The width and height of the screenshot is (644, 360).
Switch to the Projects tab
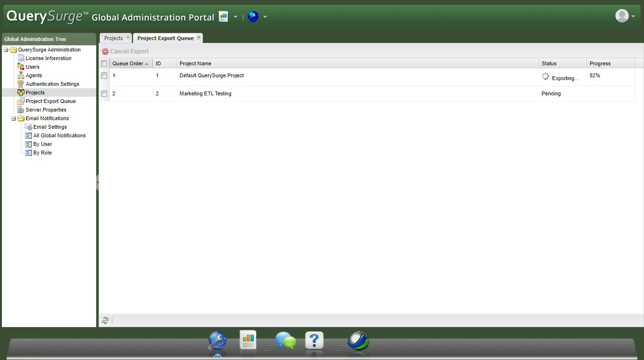[x=113, y=38]
